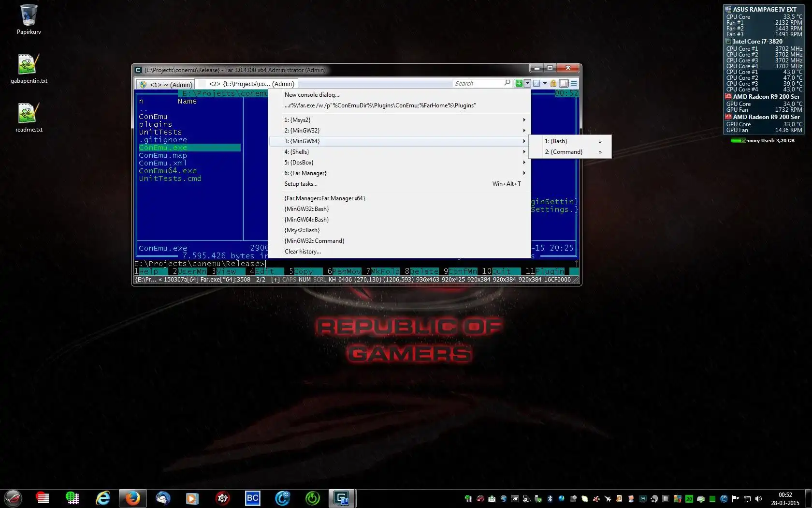Screen dimensions: 812x508
Task: Open the BC Beyond Compare taskbar icon
Action: click(252, 498)
